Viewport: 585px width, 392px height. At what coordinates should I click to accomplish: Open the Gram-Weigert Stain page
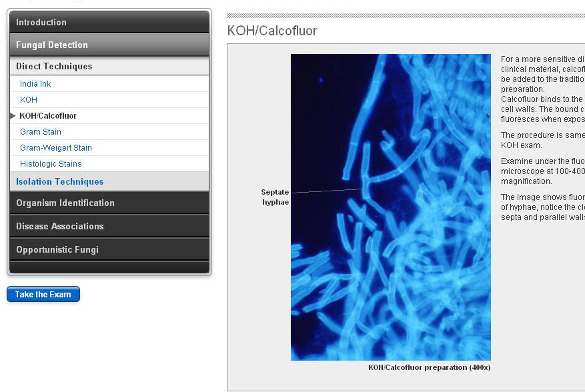click(x=56, y=148)
